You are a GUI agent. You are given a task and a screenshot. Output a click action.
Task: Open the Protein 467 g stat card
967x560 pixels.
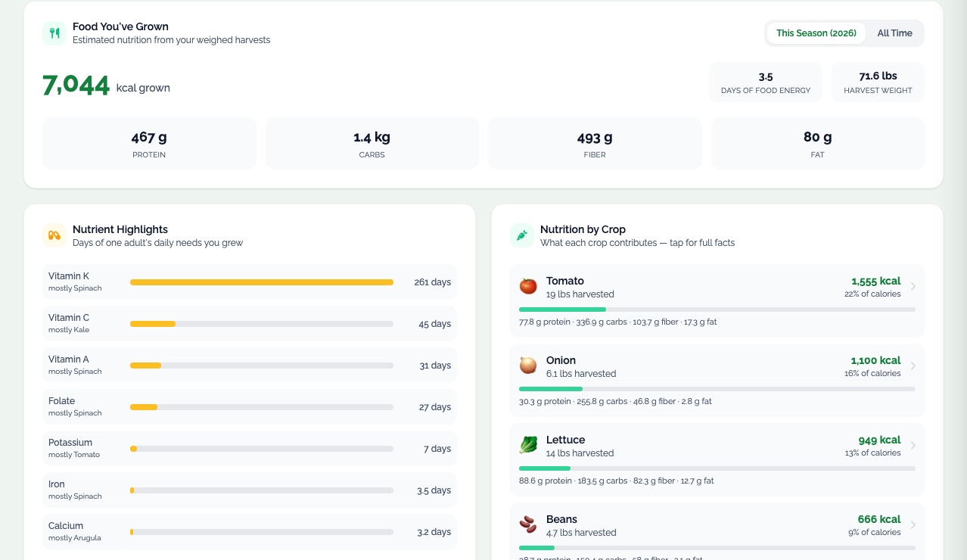pos(149,143)
